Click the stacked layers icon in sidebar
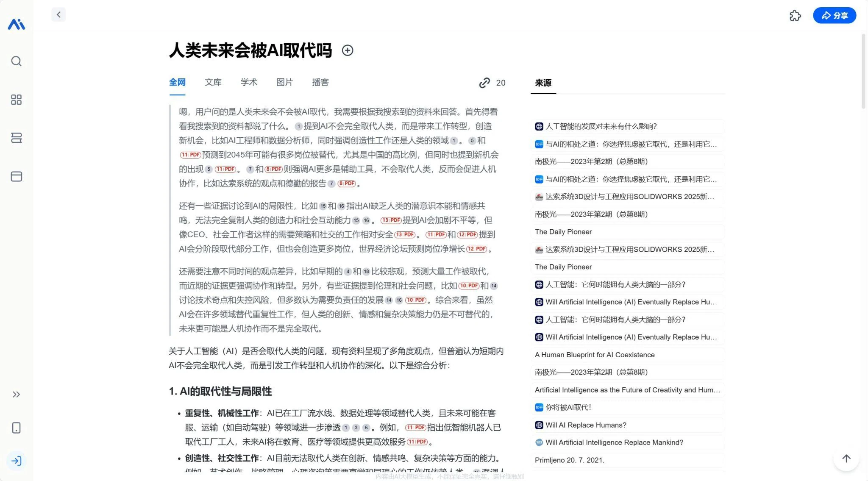This screenshot has height=481, width=868. [16, 138]
